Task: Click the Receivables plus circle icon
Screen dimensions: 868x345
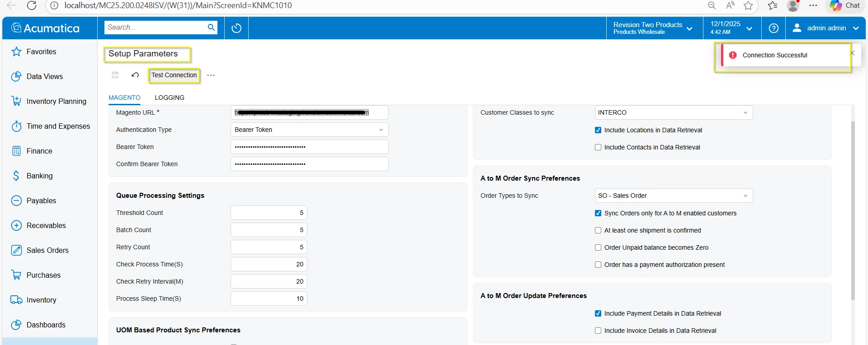Action: [x=16, y=225]
